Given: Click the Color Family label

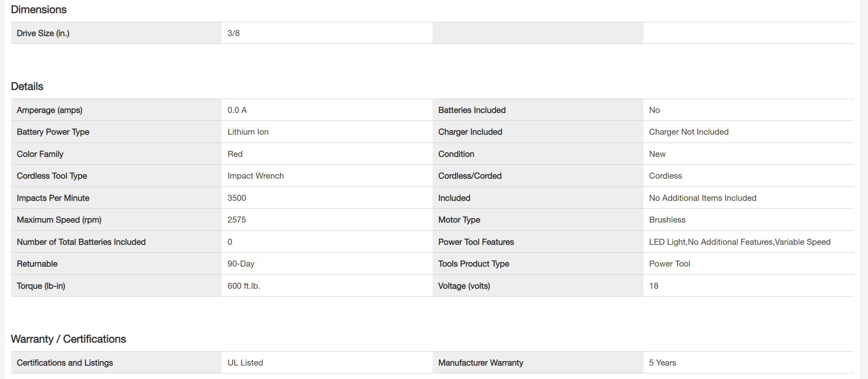Looking at the screenshot, I should 40,154.
